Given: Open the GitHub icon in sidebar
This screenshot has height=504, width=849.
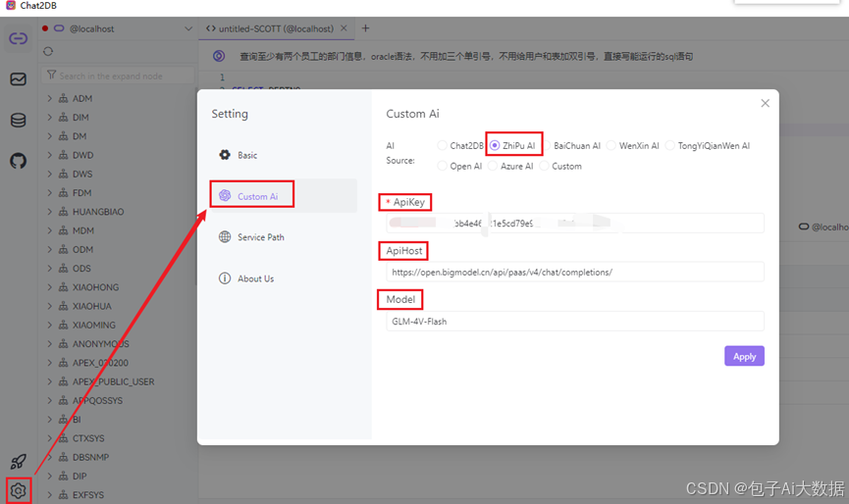Looking at the screenshot, I should [x=18, y=161].
